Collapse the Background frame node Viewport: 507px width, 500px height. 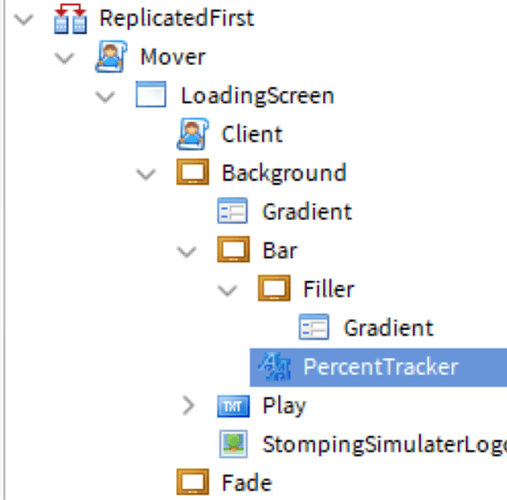click(146, 174)
